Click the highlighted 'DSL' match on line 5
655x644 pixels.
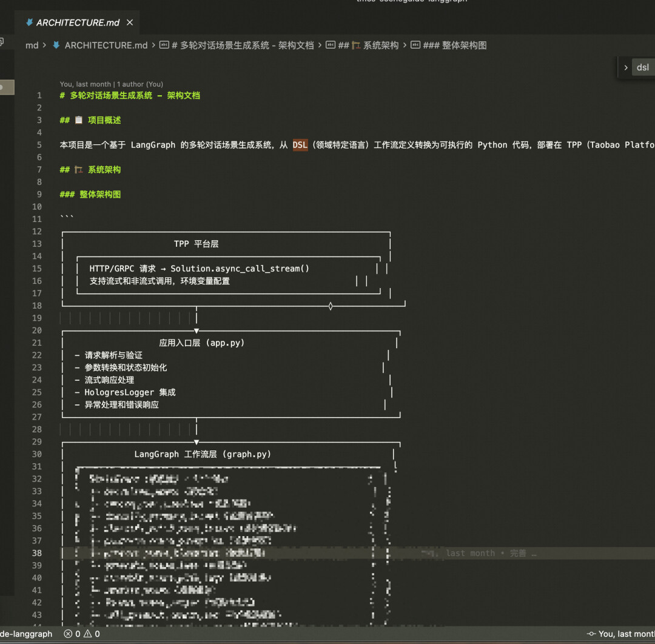click(x=300, y=145)
